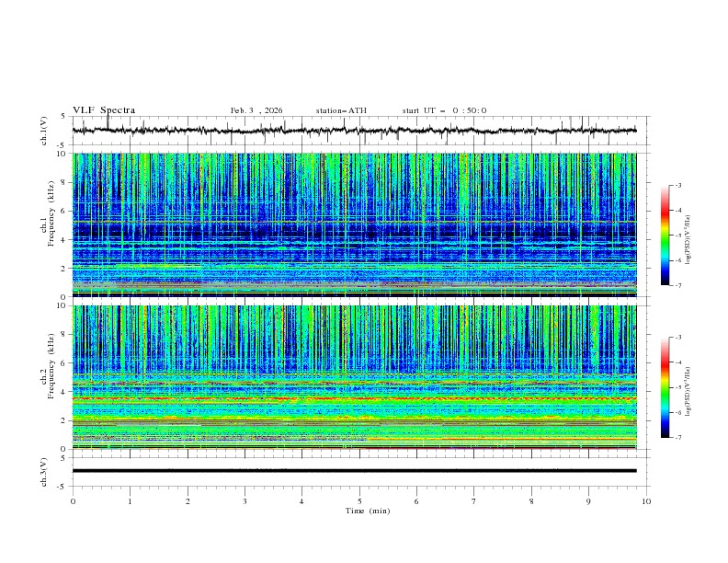Click the 'ch.3(V)' waveform axis label

click(x=44, y=472)
